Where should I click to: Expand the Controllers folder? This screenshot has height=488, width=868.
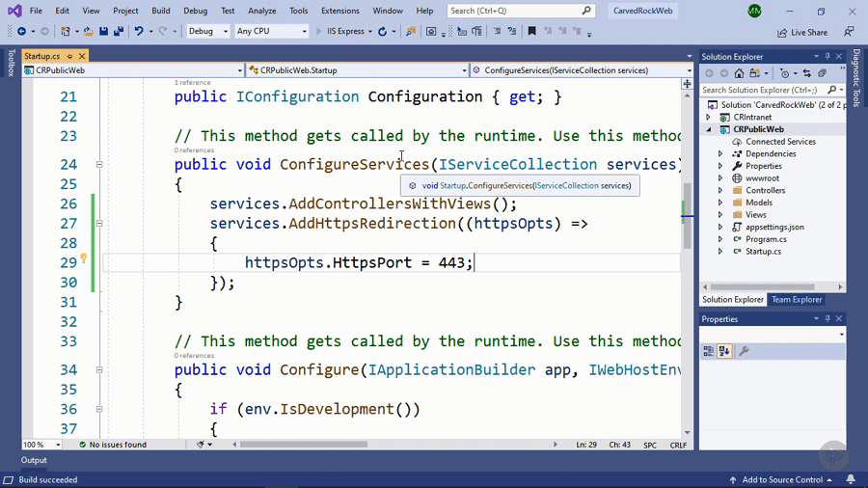720,190
